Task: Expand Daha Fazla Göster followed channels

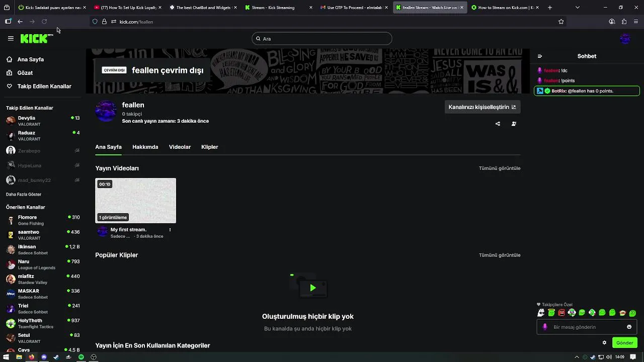Action: click(24, 195)
